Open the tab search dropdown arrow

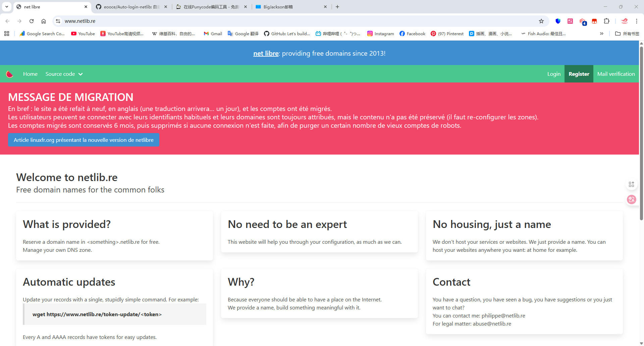click(7, 7)
